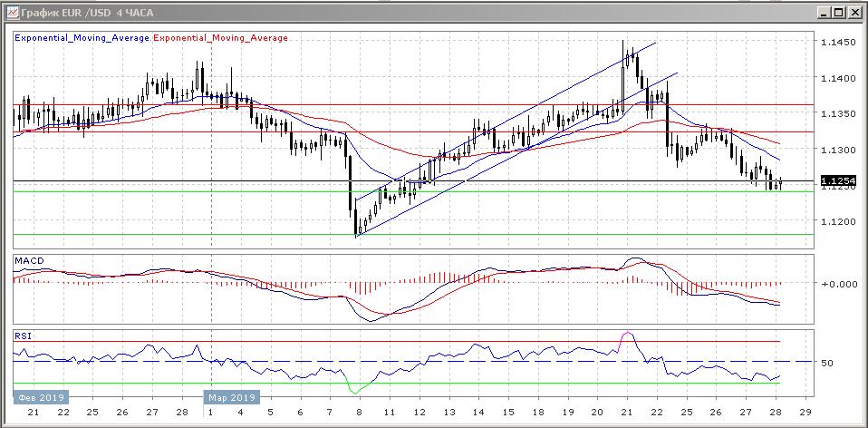868x428 pixels.
Task: Click the Мар 2019 month marker
Action: (x=234, y=397)
